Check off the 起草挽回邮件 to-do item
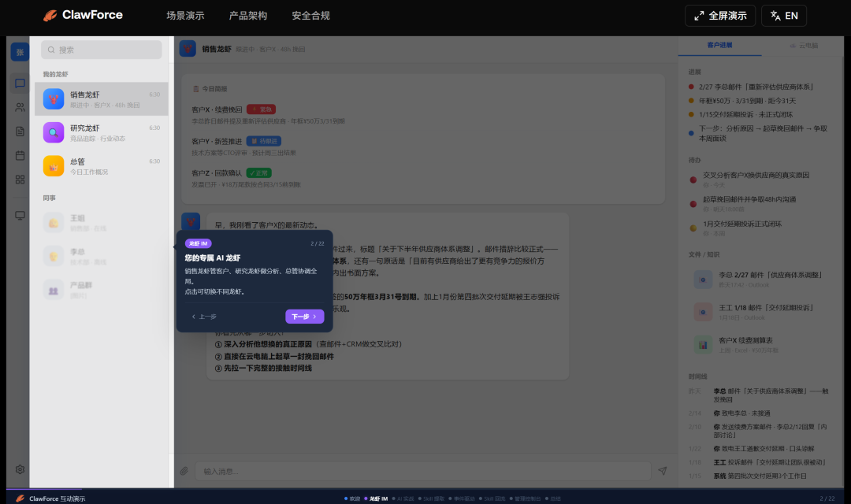Screen dimensions: 851x504 click(x=693, y=204)
